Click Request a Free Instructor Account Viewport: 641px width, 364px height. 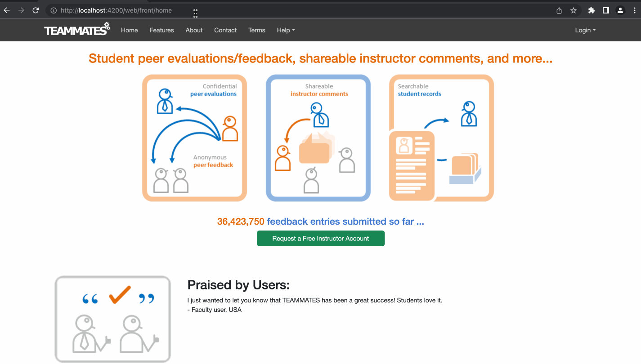pyautogui.click(x=320, y=238)
